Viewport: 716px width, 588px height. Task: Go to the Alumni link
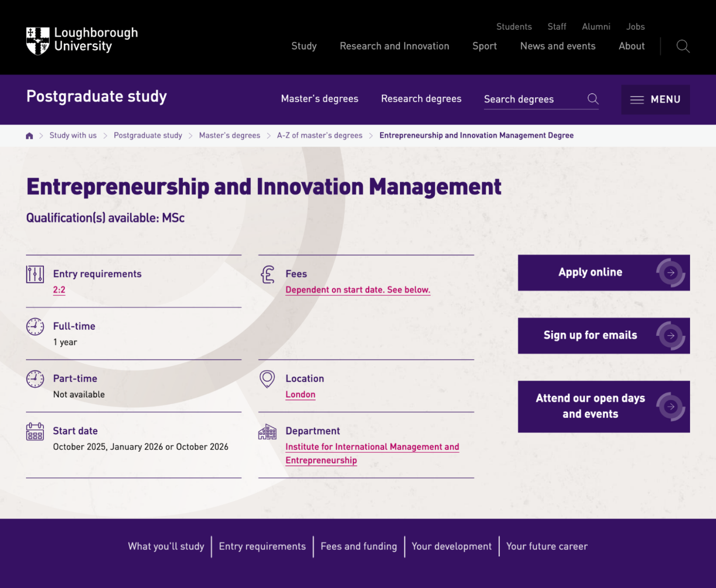pos(596,27)
